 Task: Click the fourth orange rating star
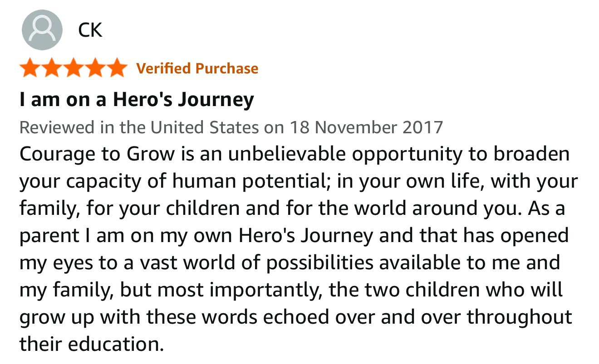click(95, 68)
